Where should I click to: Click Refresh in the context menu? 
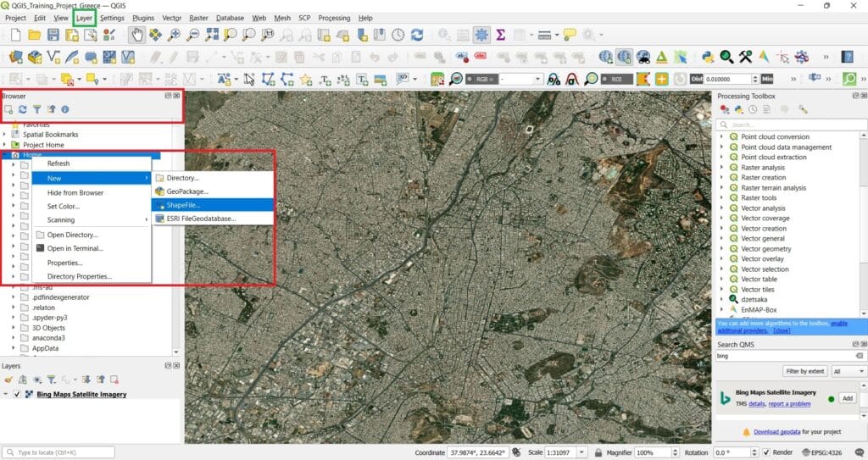[92, 163]
